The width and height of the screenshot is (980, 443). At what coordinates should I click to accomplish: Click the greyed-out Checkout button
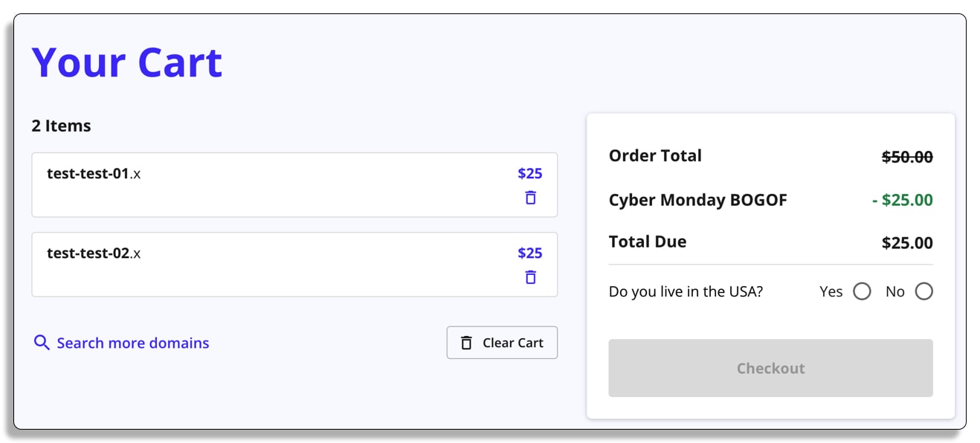(770, 368)
